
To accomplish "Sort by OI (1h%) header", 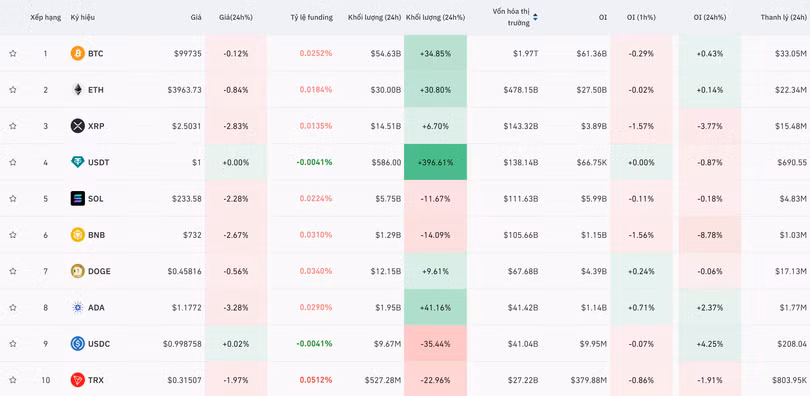I will [641, 17].
